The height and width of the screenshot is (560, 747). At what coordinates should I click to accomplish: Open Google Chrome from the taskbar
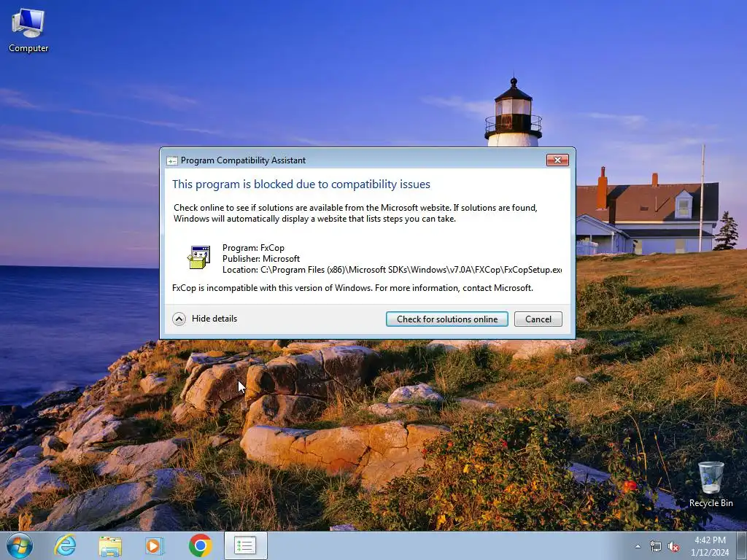click(x=200, y=545)
